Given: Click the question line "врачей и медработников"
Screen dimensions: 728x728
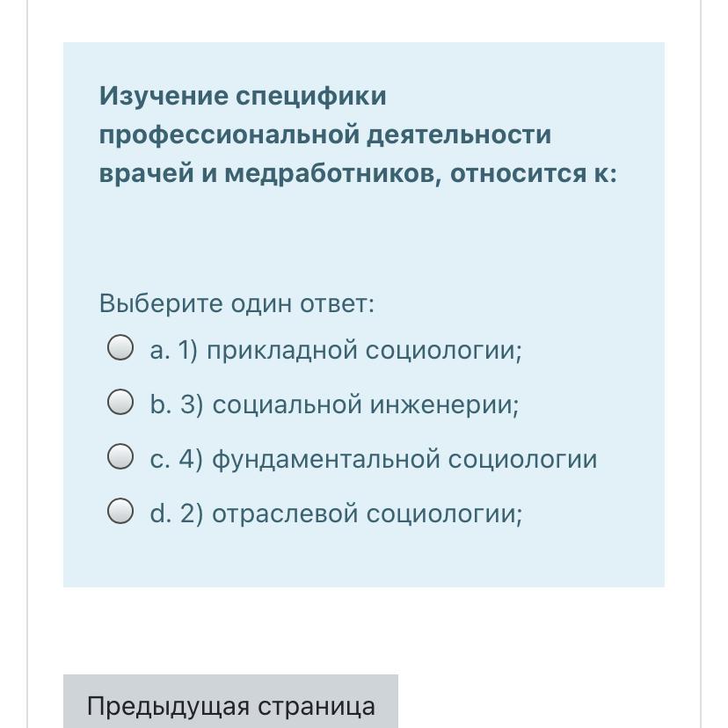Looking at the screenshot, I should pos(264,174).
